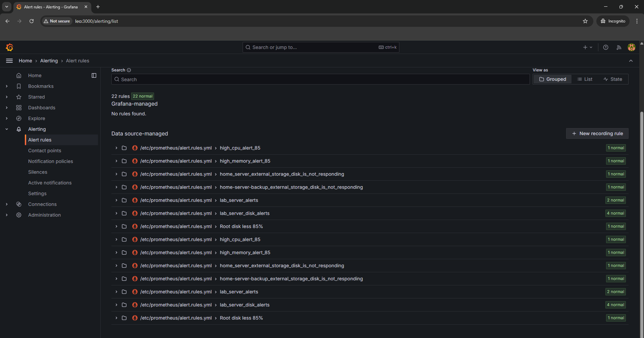Open the help question mark icon

605,47
